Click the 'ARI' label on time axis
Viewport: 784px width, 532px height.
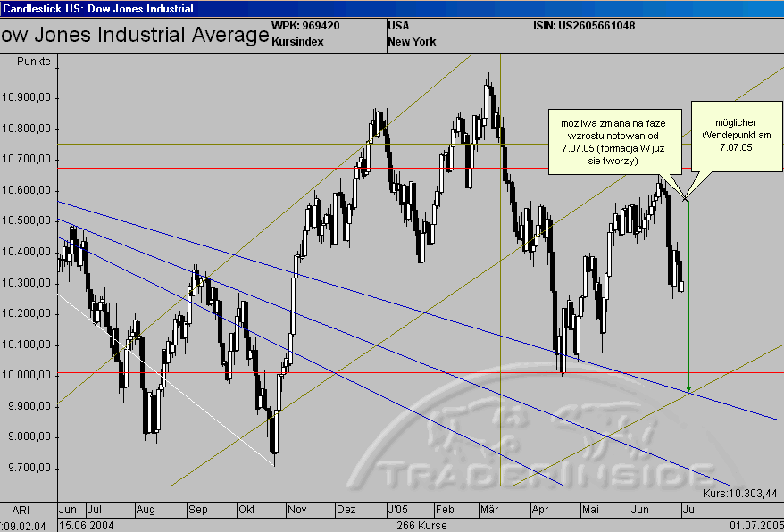click(x=21, y=510)
